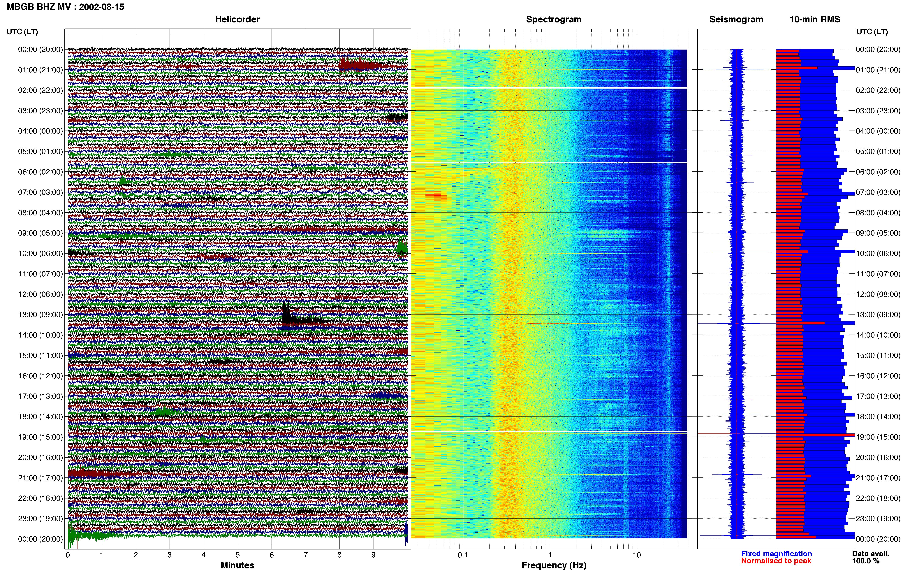
Task: Click minute tick '7' on helicorder axis
Action: [306, 555]
